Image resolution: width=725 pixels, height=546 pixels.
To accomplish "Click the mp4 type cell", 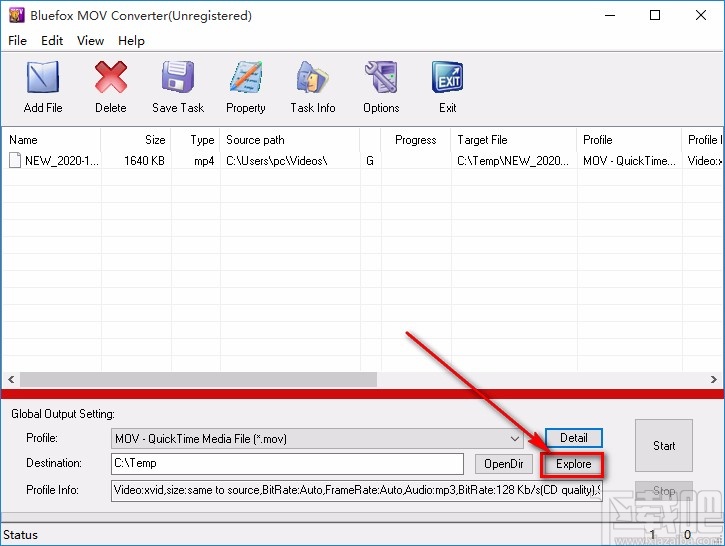I will [x=204, y=161].
